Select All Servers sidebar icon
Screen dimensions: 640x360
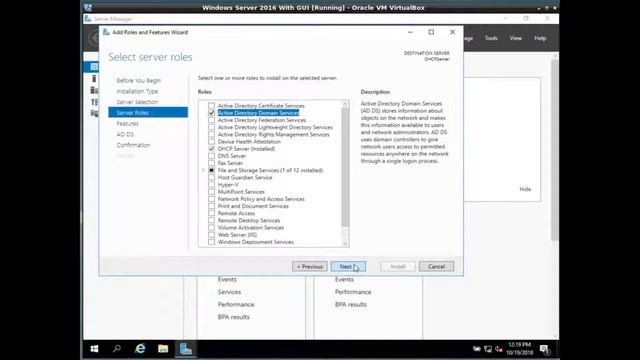[x=94, y=90]
